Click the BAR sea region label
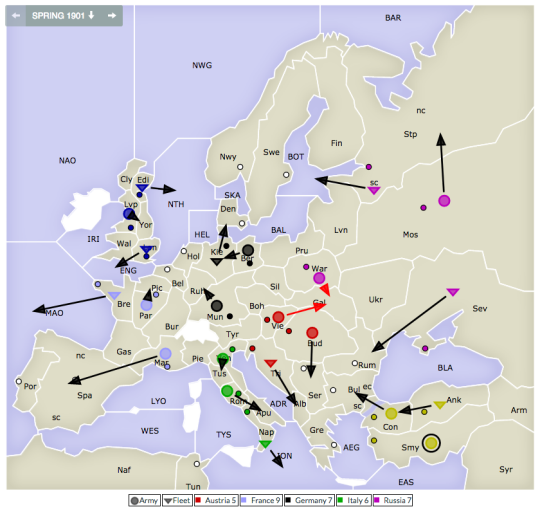Viewport: 540px width, 516px height. pyautogui.click(x=393, y=18)
